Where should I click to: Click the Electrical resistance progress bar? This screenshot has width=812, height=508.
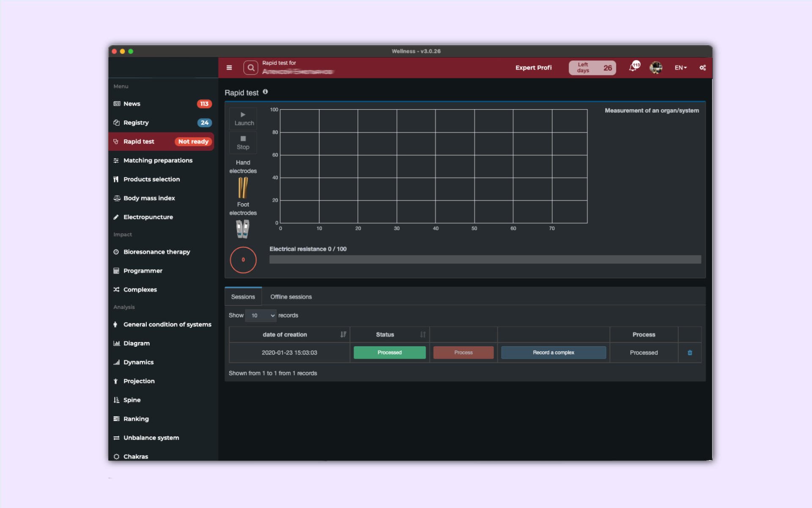(485, 260)
